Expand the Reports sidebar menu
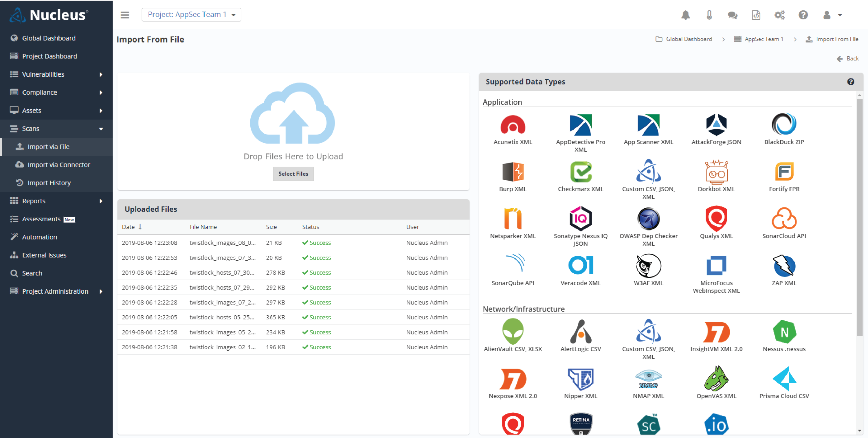The height and width of the screenshot is (438, 868). pos(56,201)
